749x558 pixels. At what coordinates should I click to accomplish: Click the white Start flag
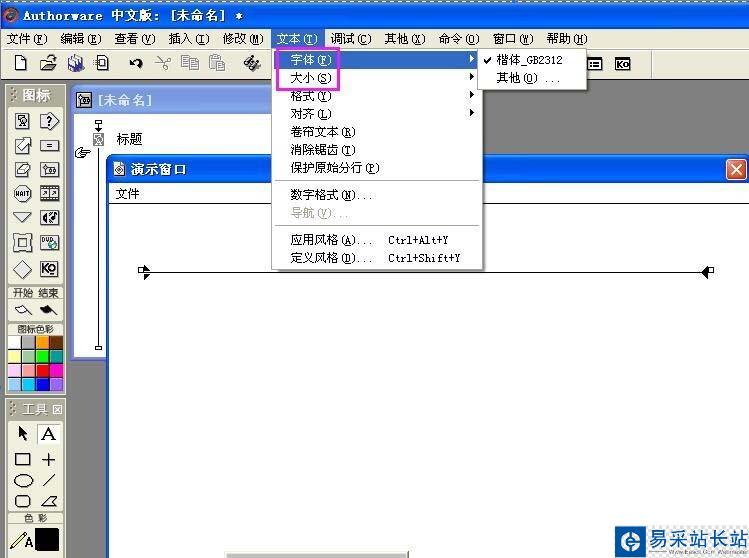click(x=23, y=311)
